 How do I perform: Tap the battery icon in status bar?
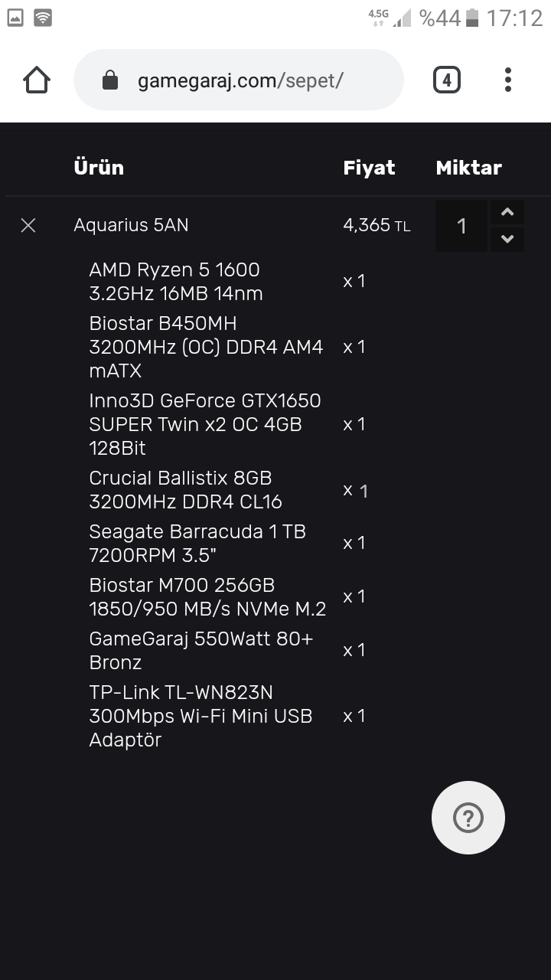(472, 18)
